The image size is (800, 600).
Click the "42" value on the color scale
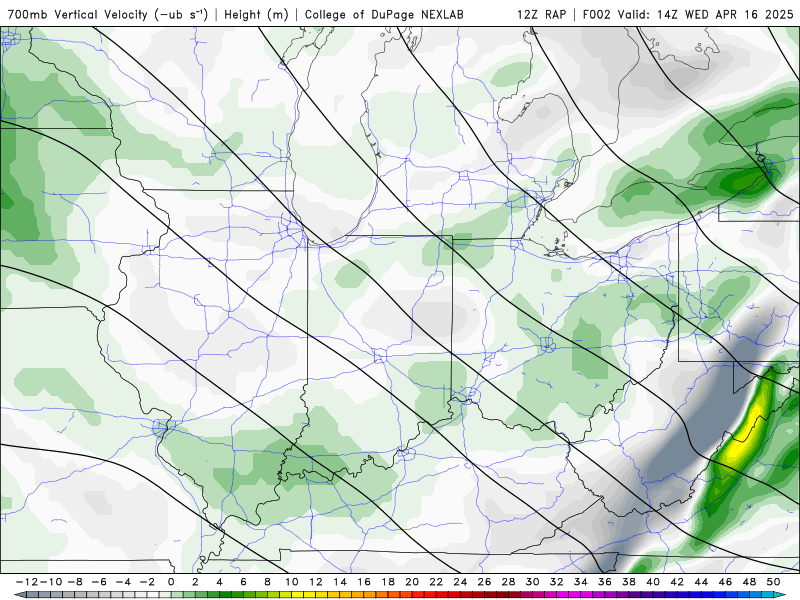pyautogui.click(x=677, y=582)
